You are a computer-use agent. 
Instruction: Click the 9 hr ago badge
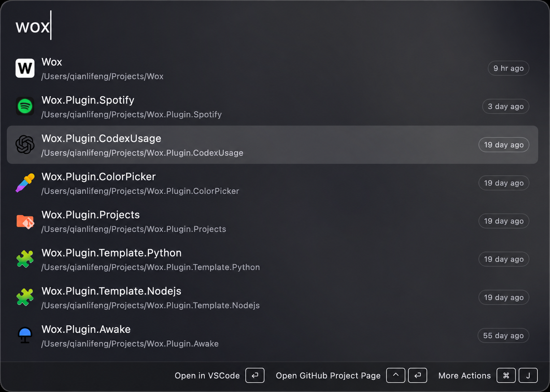pyautogui.click(x=509, y=68)
